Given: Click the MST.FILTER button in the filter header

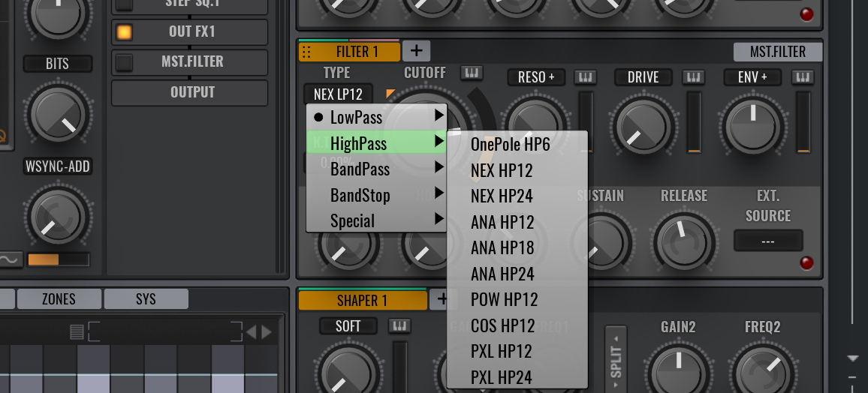Looking at the screenshot, I should [778, 52].
